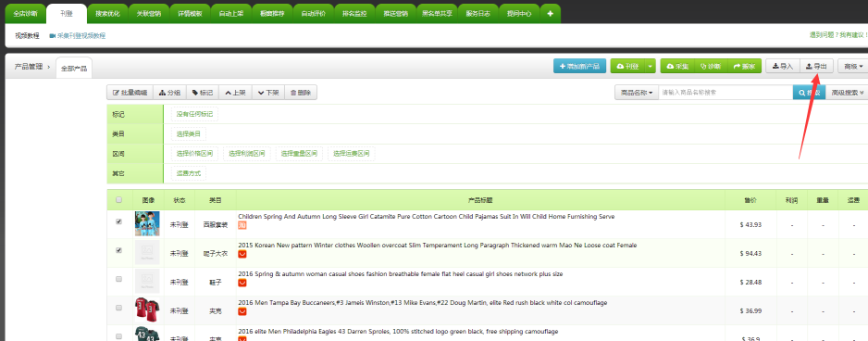Click the 售价 price column header

[x=750, y=200]
